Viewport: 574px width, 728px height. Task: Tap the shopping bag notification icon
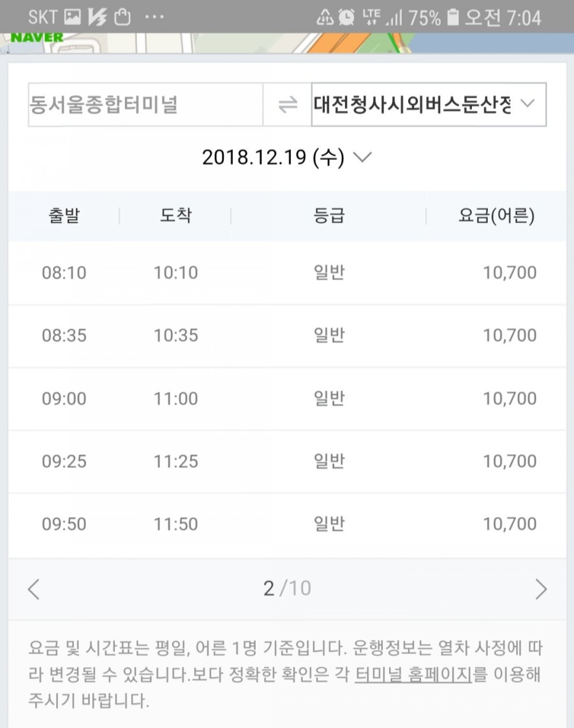[x=122, y=17]
